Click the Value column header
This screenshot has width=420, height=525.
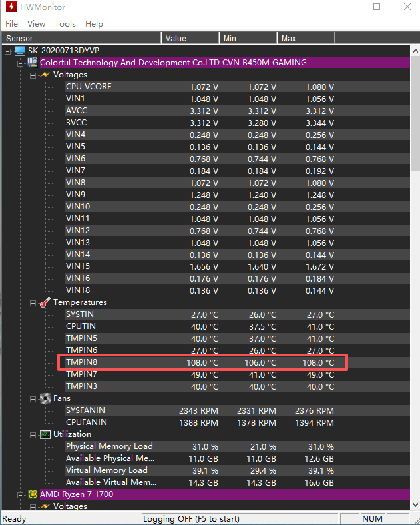[x=190, y=38]
